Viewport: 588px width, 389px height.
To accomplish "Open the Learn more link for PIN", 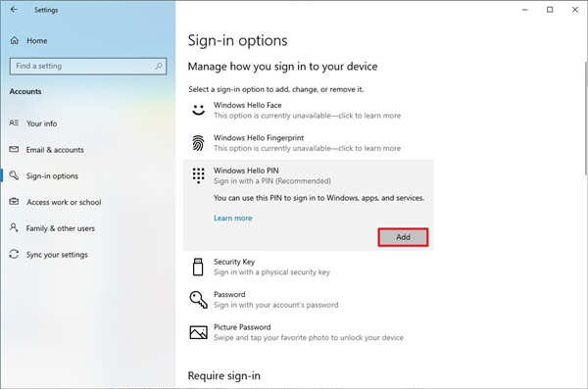I will click(x=233, y=218).
